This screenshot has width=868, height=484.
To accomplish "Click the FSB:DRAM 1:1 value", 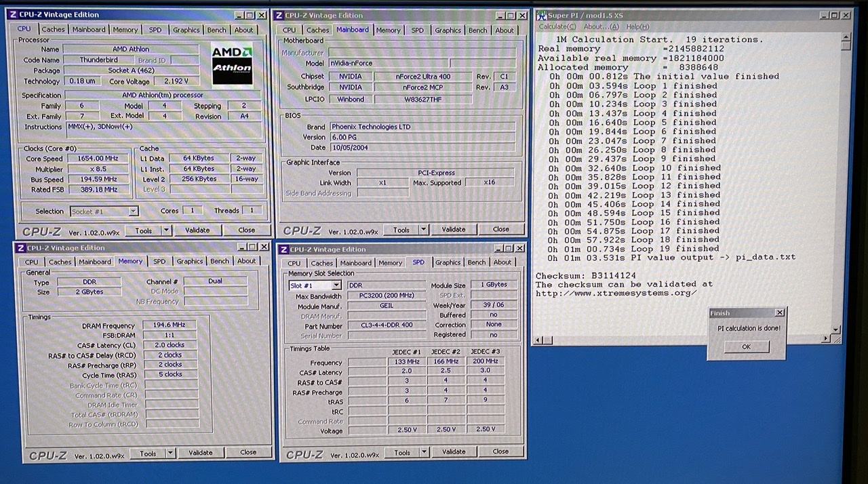I will tap(170, 335).
